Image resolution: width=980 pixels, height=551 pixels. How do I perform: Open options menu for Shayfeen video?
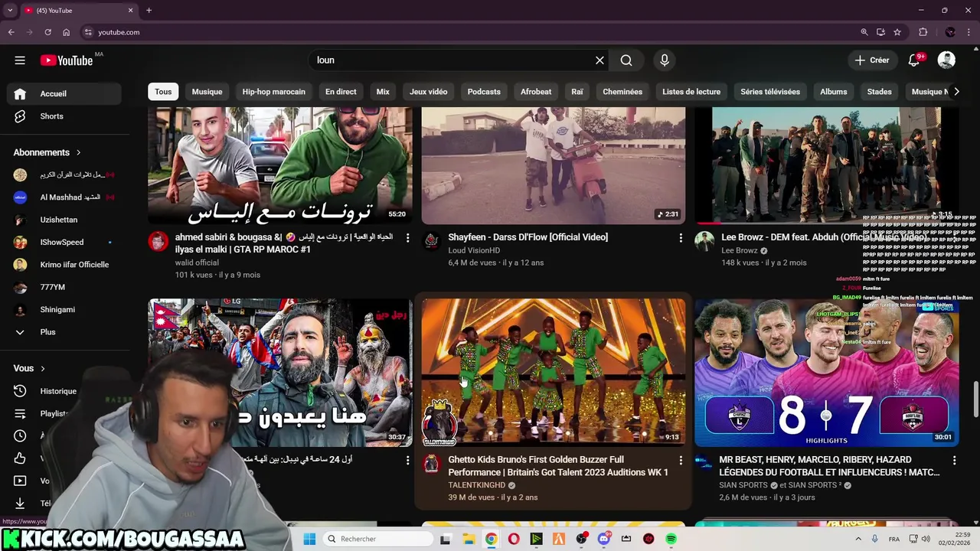681,238
